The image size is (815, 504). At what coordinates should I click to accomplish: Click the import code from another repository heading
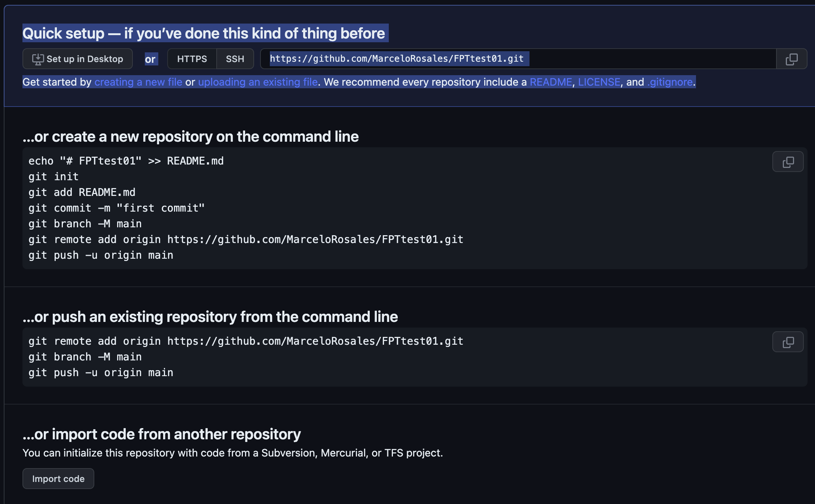(x=162, y=434)
